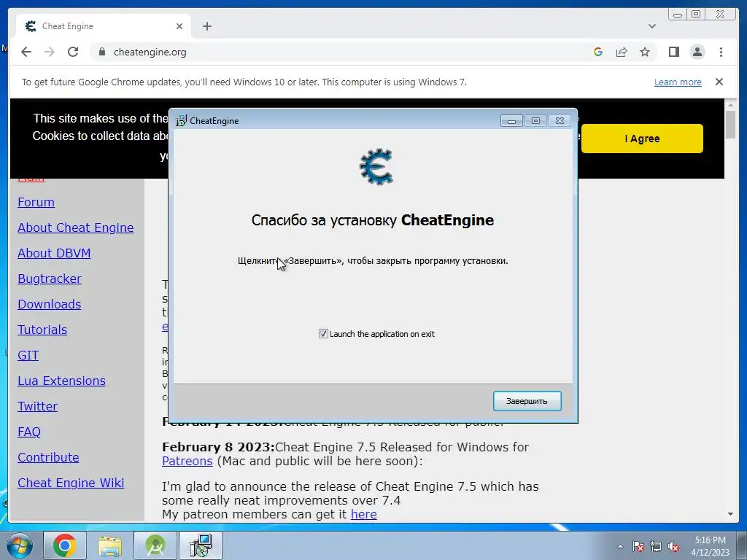Click the Chrome forward arrow

click(x=50, y=52)
